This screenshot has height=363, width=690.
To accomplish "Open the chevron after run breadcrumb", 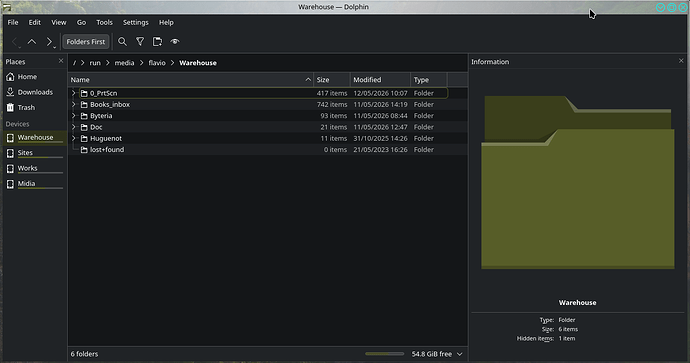I will 108,63.
